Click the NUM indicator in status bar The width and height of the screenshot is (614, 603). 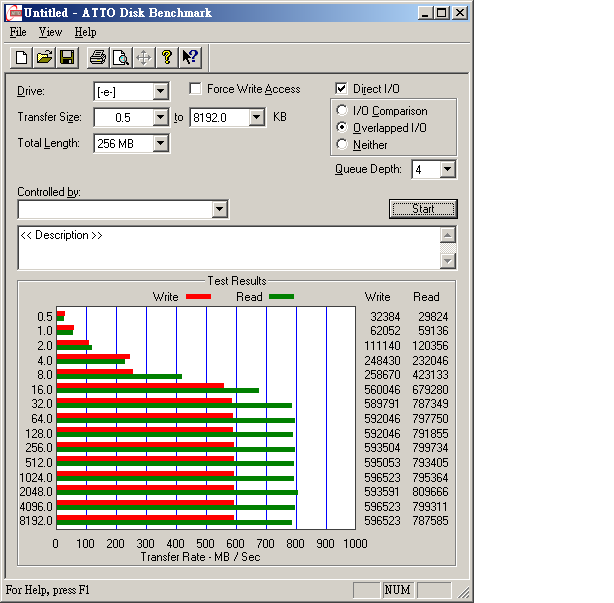(397, 590)
